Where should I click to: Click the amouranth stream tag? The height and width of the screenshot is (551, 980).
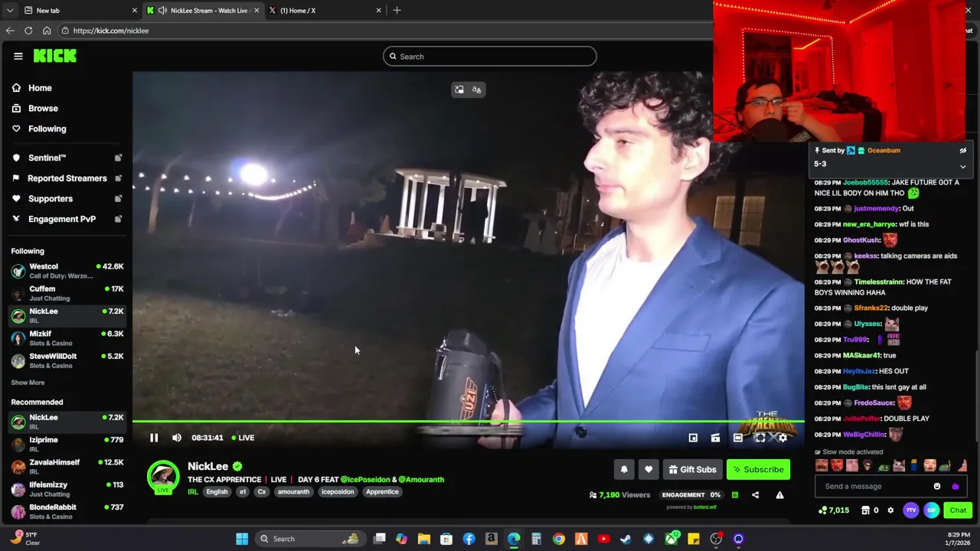[293, 492]
